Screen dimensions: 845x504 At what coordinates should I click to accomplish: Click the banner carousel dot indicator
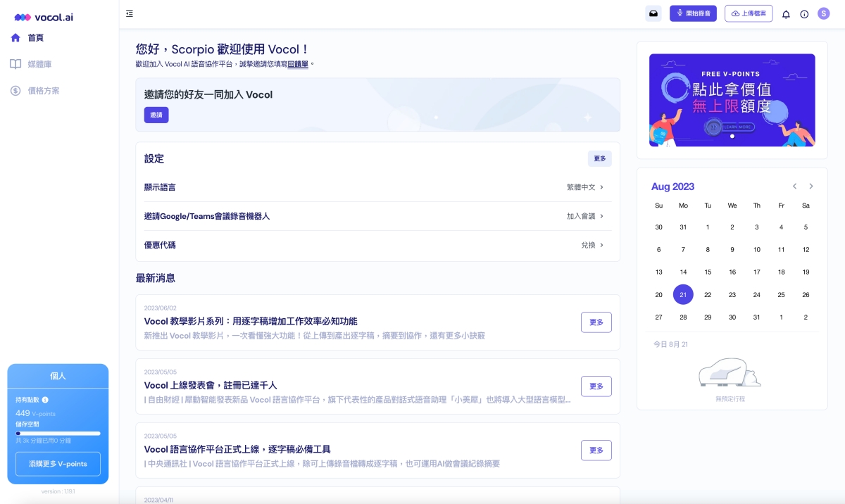(x=732, y=137)
